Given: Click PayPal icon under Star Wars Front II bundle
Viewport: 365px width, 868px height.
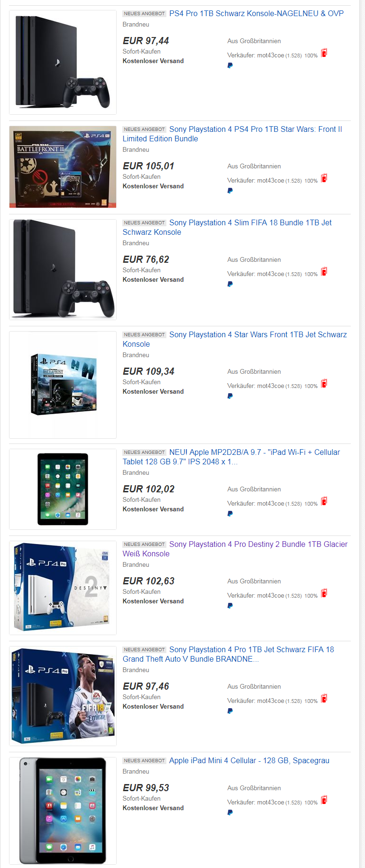Looking at the screenshot, I should (230, 191).
